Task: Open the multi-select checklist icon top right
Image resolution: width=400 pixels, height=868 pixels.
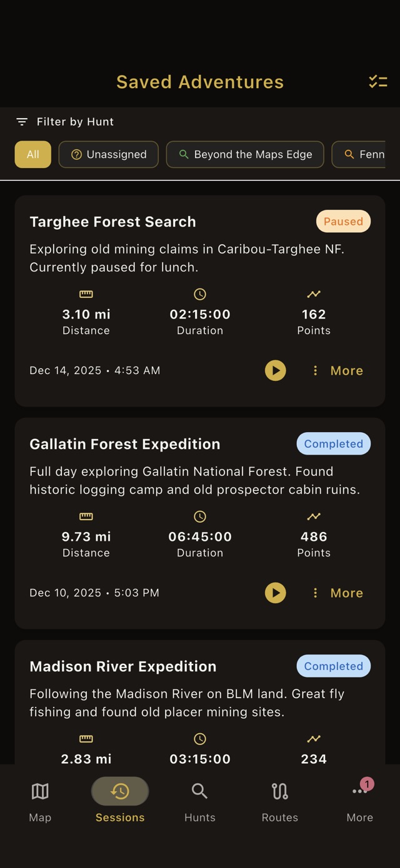Action: tap(377, 81)
